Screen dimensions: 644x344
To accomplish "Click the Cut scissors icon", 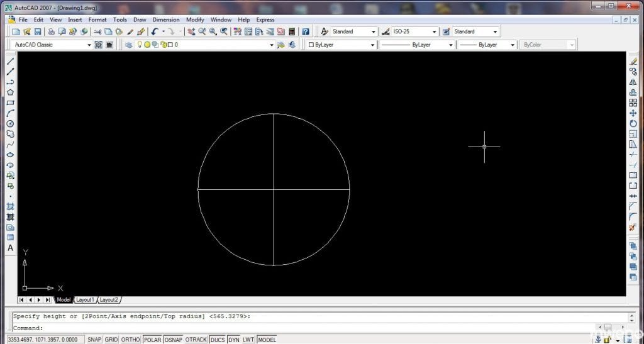I will [97, 31].
